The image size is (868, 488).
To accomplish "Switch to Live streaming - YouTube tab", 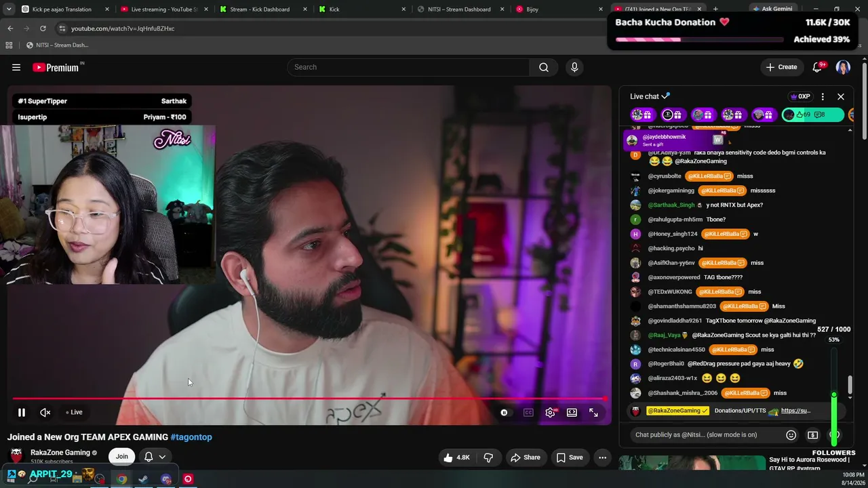I will (x=165, y=9).
